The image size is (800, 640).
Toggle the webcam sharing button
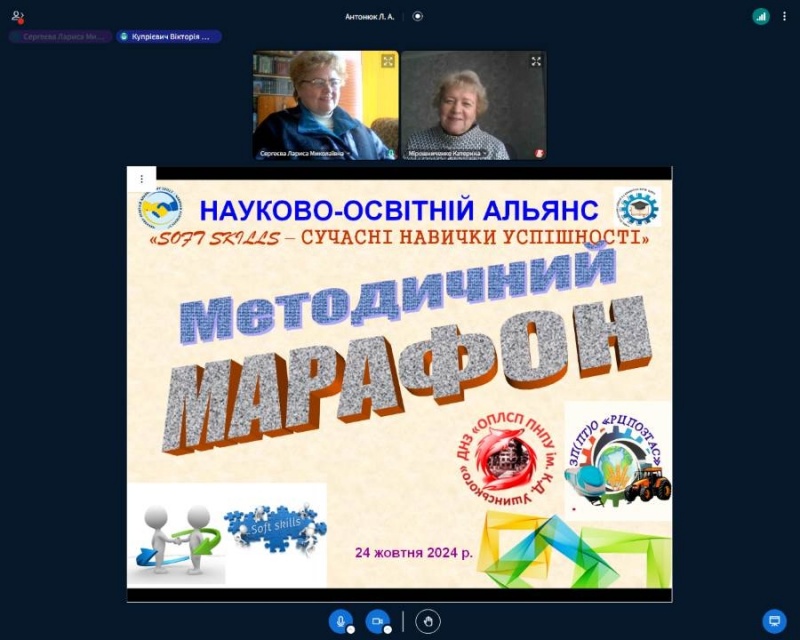click(377, 621)
